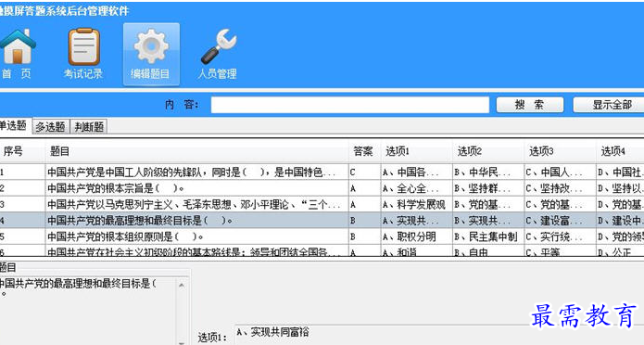Switch to the 多选题 tab

pos(51,127)
